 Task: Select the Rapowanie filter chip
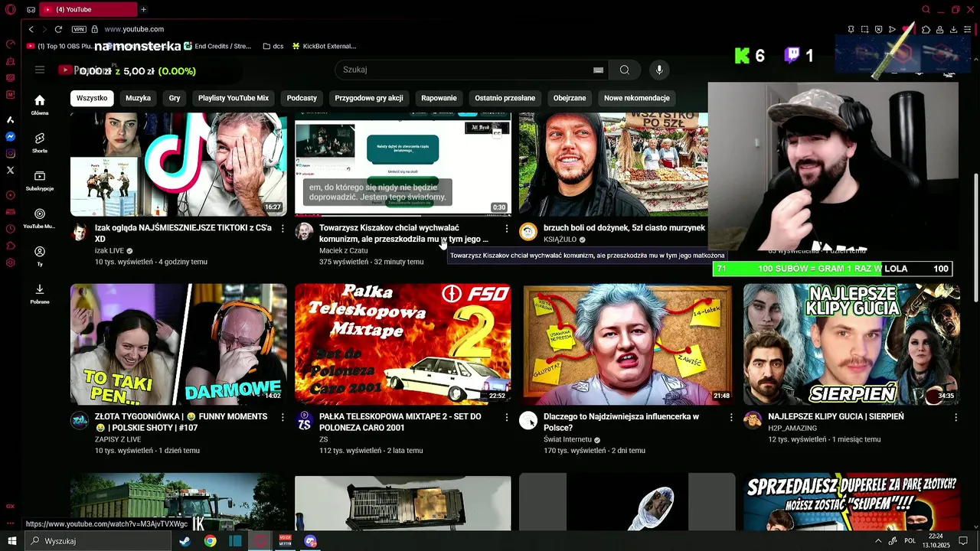(x=439, y=98)
